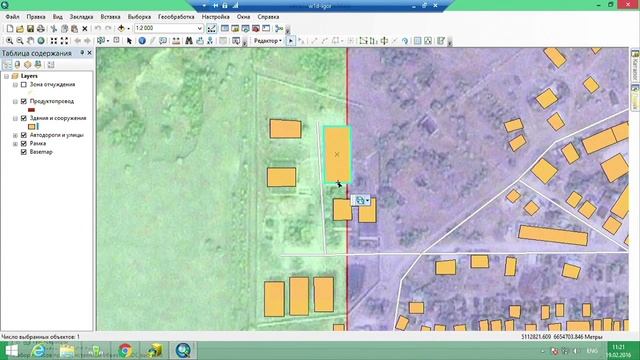Image resolution: width=640 pixels, height=360 pixels.
Task: Open the Геообработка menu
Action: (x=176, y=17)
